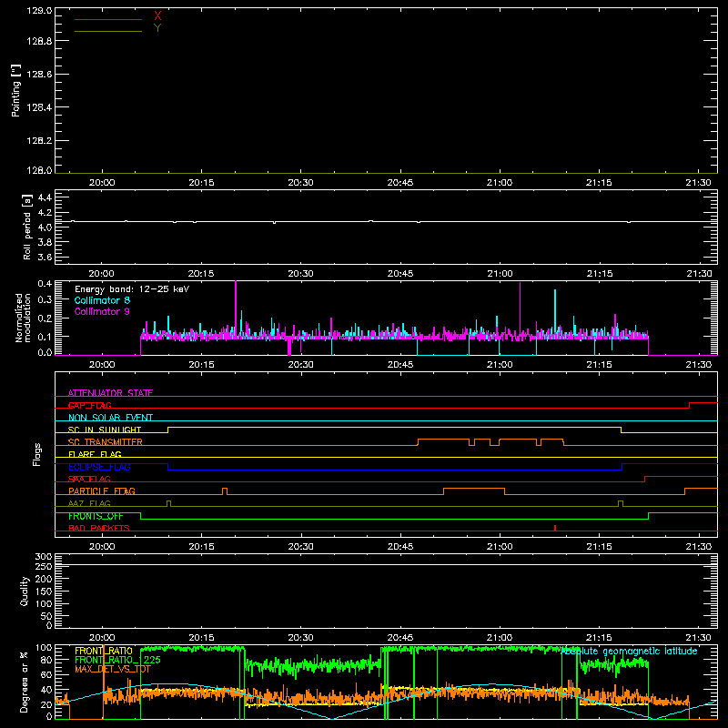Click the 80 Degrees axis tick label
The image size is (728, 728).
(46, 660)
